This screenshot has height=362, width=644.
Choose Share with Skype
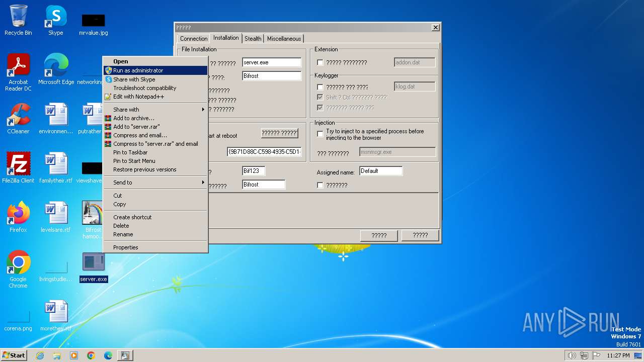point(155,79)
